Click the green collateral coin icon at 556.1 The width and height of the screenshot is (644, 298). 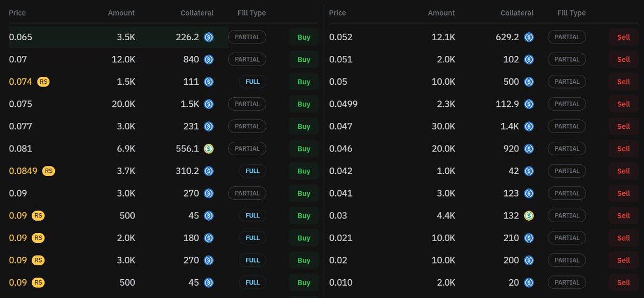(x=209, y=149)
